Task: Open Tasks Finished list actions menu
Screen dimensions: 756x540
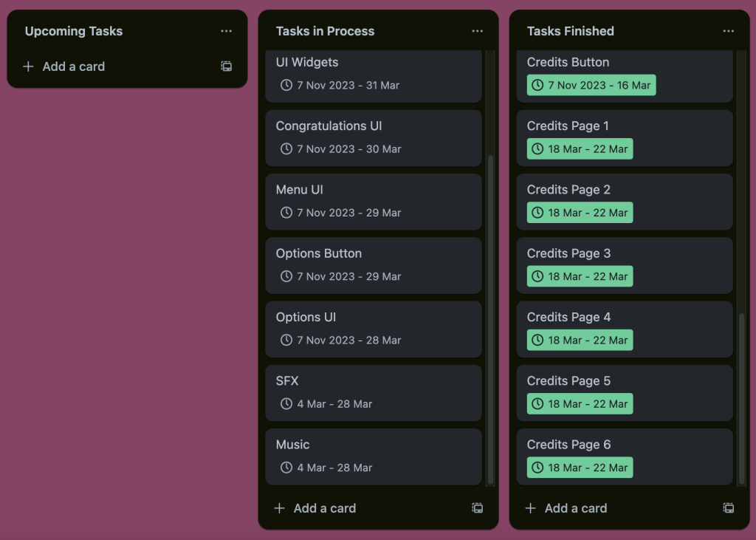Action: [x=729, y=31]
